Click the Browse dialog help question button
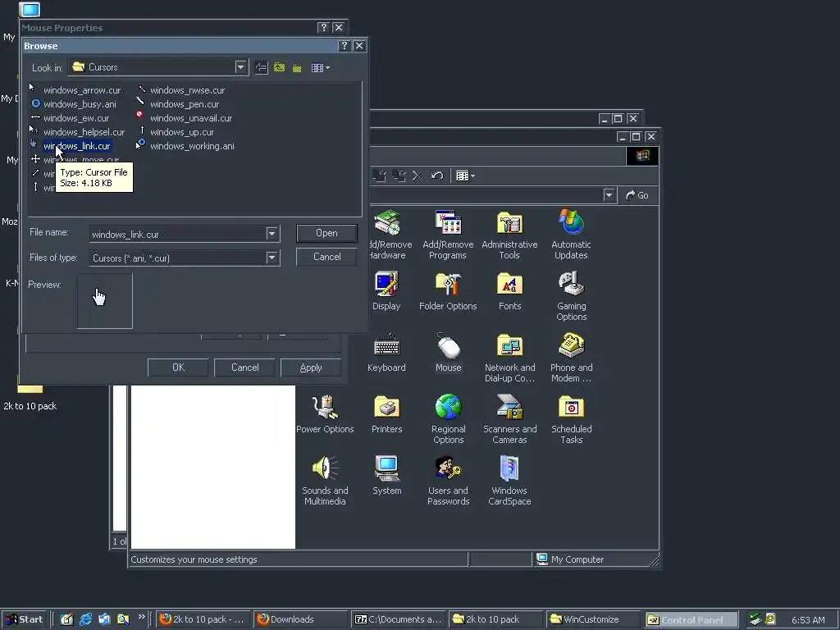The image size is (840, 630). click(x=345, y=46)
